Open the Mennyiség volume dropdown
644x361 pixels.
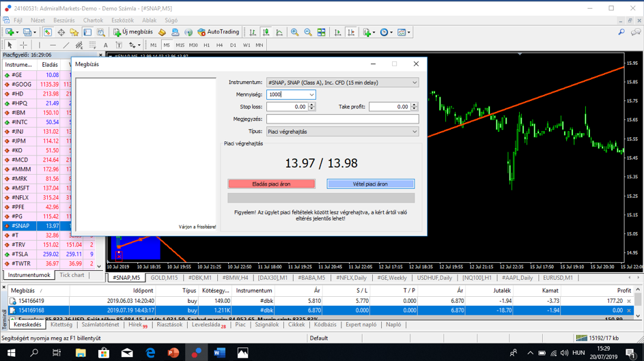click(311, 95)
